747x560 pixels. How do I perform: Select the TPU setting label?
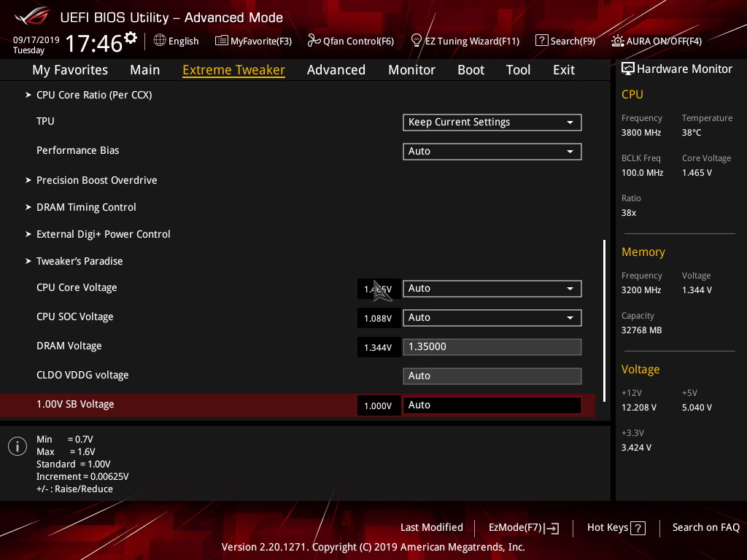(45, 122)
